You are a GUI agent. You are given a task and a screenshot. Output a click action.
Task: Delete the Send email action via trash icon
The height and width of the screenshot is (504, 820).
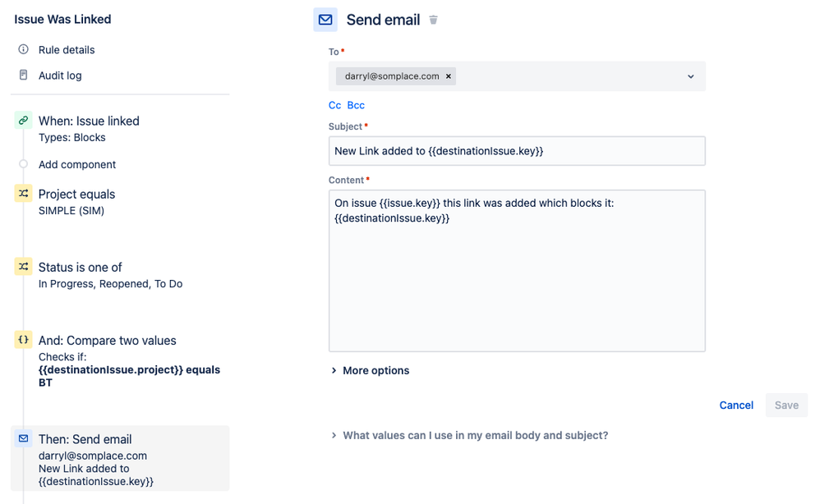433,20
